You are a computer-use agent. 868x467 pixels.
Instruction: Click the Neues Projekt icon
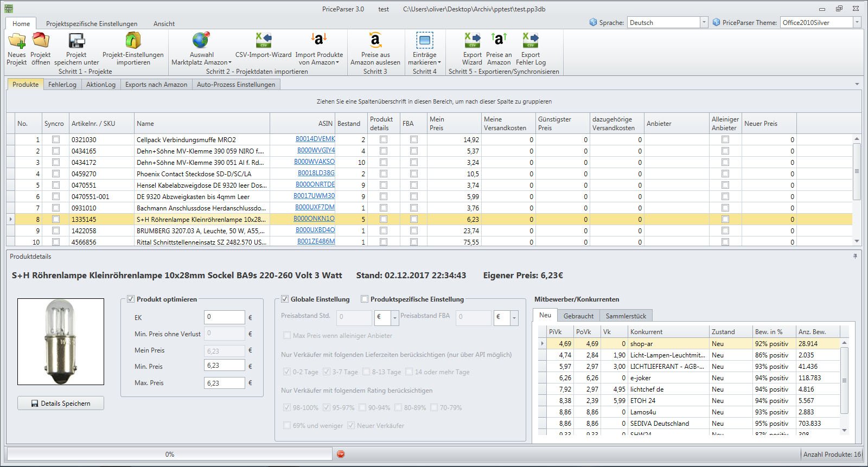pos(17,41)
